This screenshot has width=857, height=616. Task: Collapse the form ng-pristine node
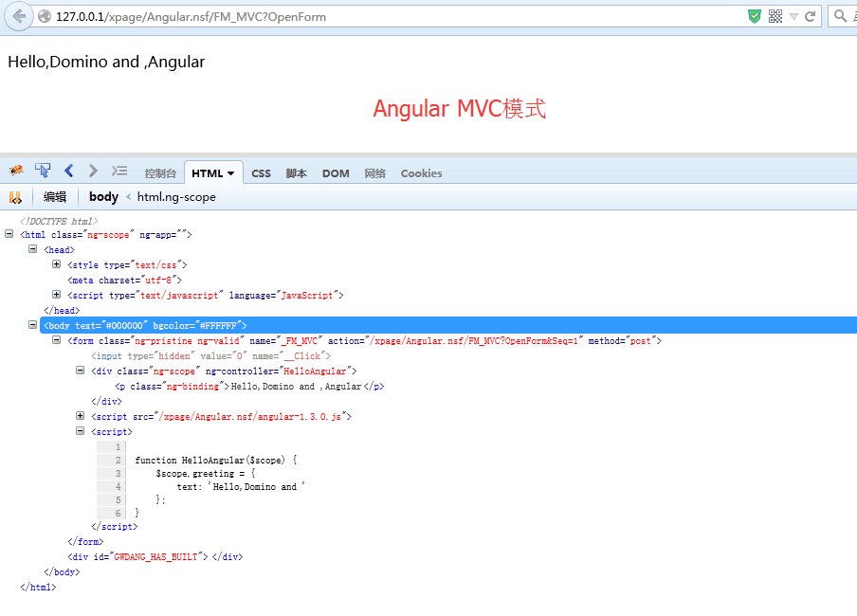[56, 340]
